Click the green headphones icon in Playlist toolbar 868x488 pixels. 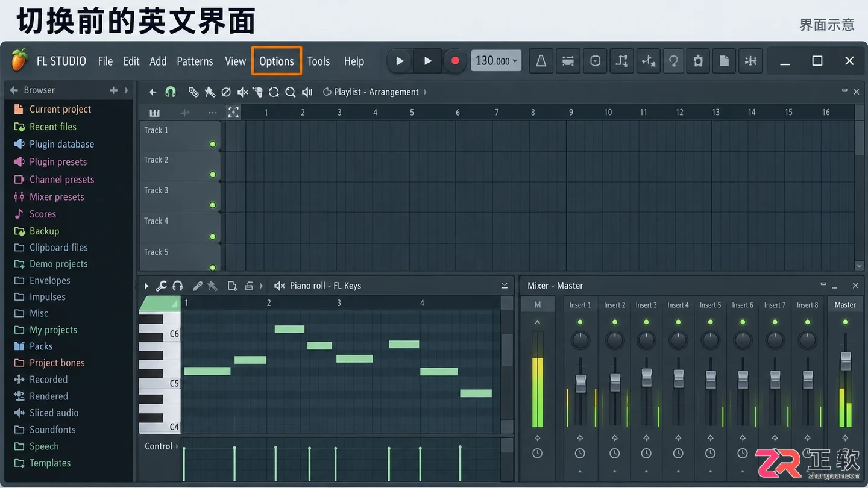point(171,92)
